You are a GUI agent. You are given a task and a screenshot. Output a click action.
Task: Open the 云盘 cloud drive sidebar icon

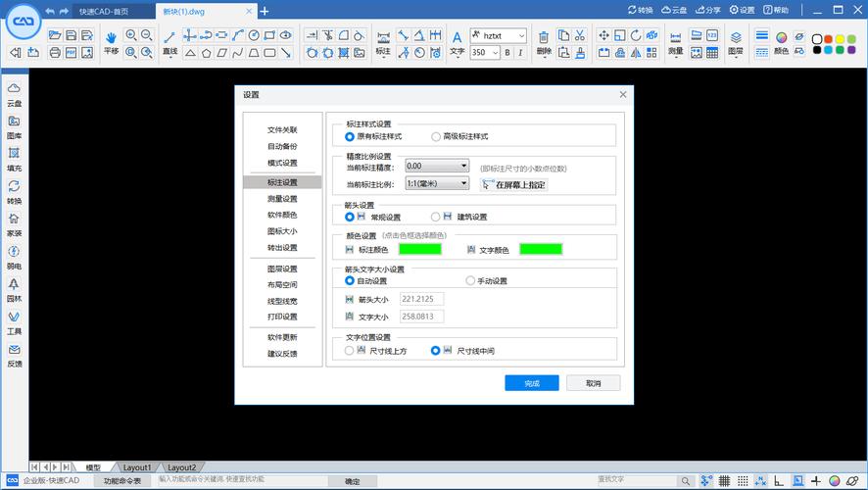point(14,93)
